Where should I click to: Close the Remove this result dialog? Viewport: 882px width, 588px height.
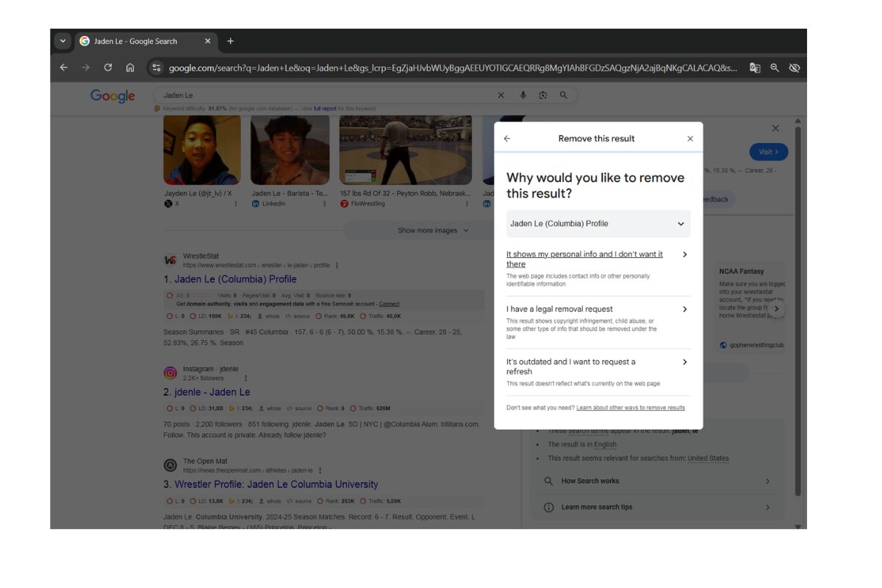[690, 138]
